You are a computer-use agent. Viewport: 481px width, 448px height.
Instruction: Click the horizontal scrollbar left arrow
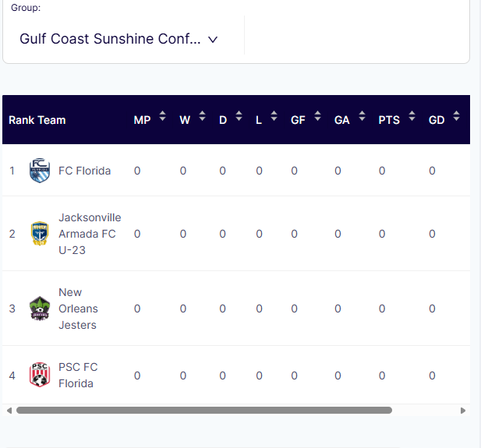9,411
